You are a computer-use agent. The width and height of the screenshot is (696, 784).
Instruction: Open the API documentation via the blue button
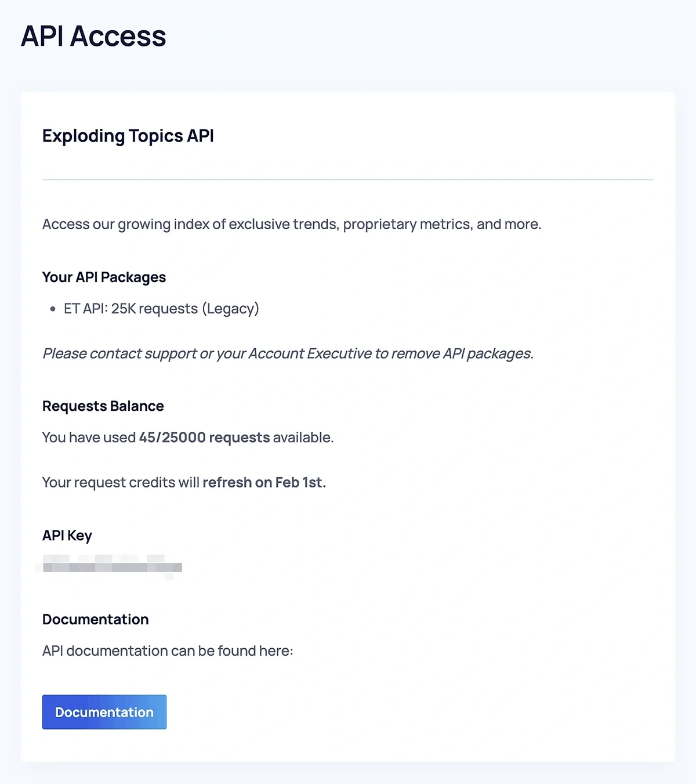(104, 711)
